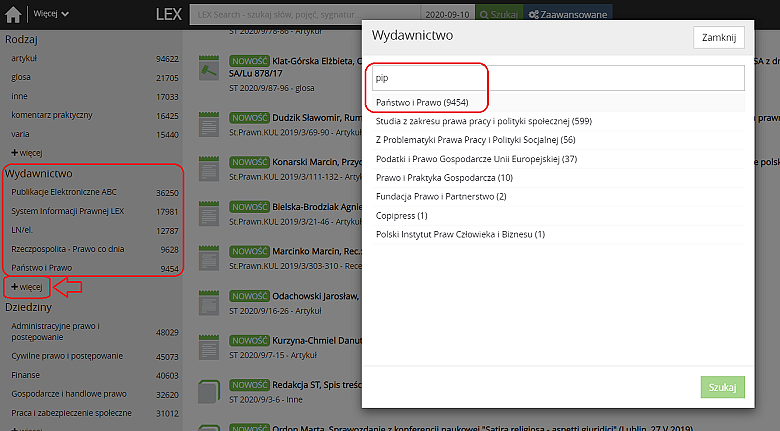This screenshot has height=431, width=780.
Task: Select Polski Instytut Praw Człowieka i Biznesu (1)
Action: point(460,234)
